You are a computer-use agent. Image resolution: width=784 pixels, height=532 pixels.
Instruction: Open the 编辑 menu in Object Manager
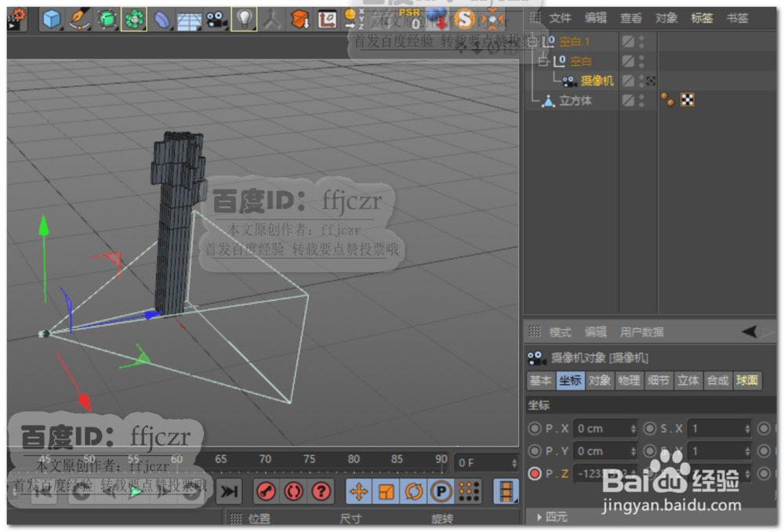pos(596,19)
